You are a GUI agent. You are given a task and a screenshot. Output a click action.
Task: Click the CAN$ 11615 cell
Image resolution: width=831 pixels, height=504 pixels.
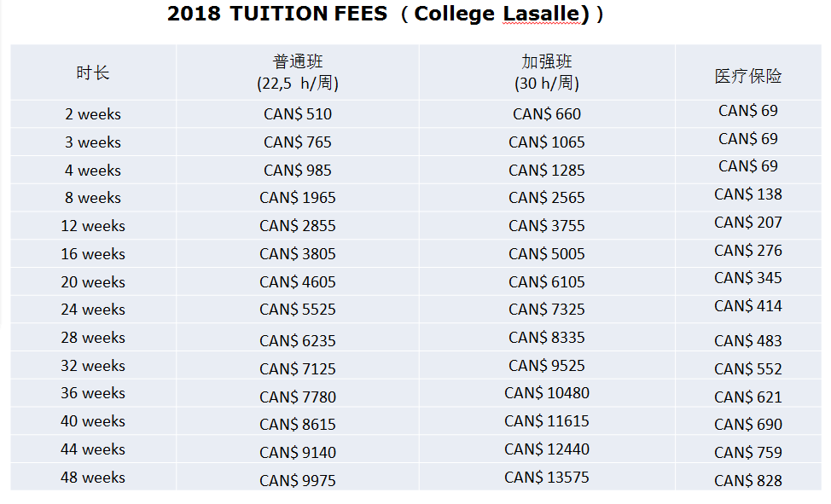point(547,421)
